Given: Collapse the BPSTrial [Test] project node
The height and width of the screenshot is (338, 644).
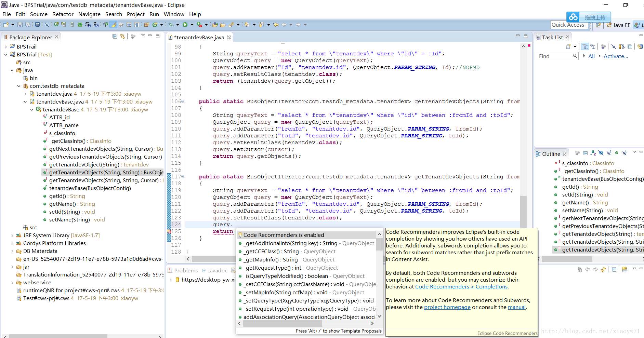Looking at the screenshot, I should tap(6, 55).
